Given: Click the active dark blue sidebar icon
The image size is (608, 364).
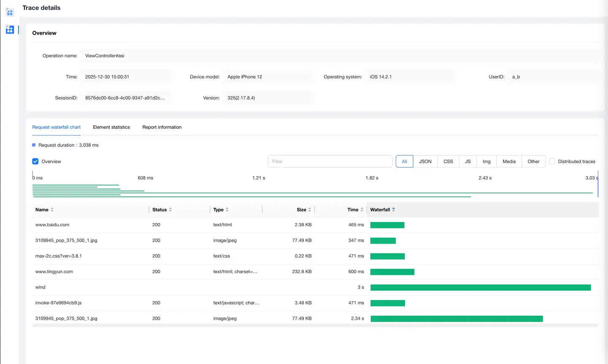Looking at the screenshot, I should coord(10,30).
